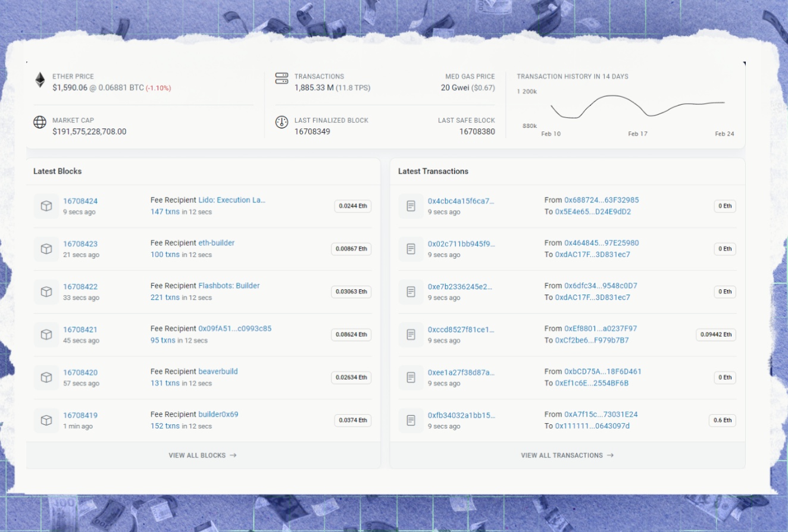View the 100 txns link
Screen dimensions: 788x532
point(165,255)
